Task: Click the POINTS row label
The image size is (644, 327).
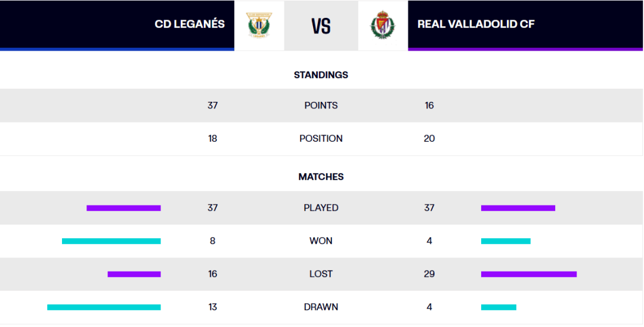Action: coord(321,105)
